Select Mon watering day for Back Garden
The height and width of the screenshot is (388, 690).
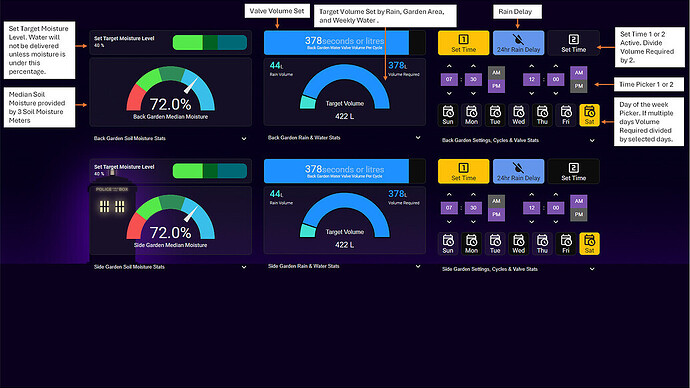471,115
